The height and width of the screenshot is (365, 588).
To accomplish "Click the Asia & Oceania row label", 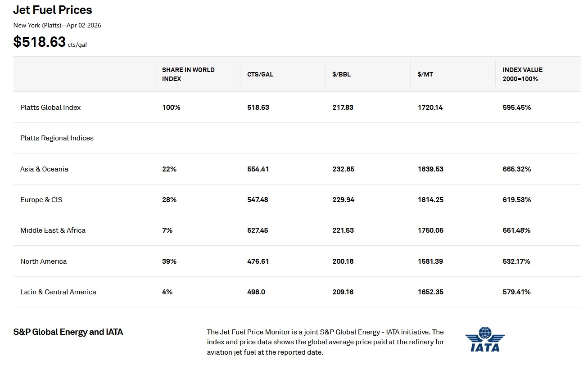I will [44, 169].
